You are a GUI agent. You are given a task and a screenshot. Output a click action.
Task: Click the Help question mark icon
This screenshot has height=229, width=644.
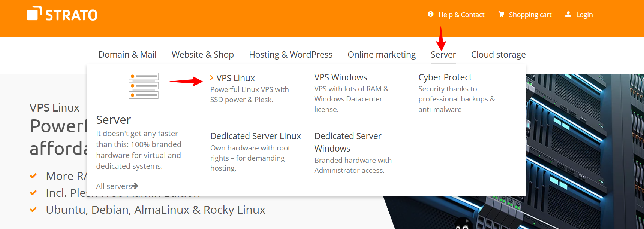tap(430, 14)
